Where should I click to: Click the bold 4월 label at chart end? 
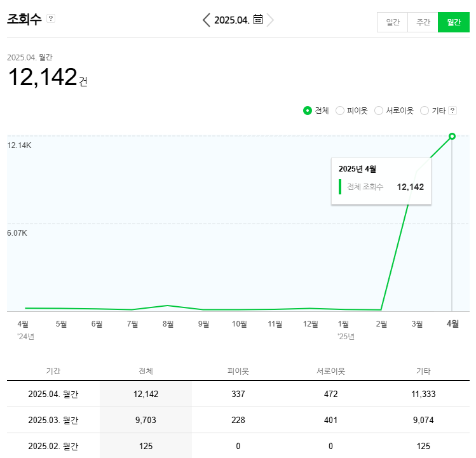[x=452, y=324]
